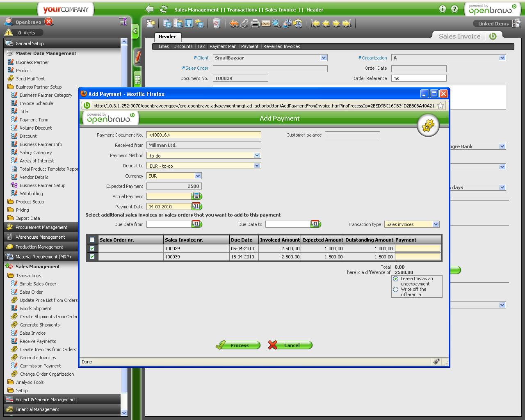Select 'Write off the difference' option

click(x=396, y=290)
